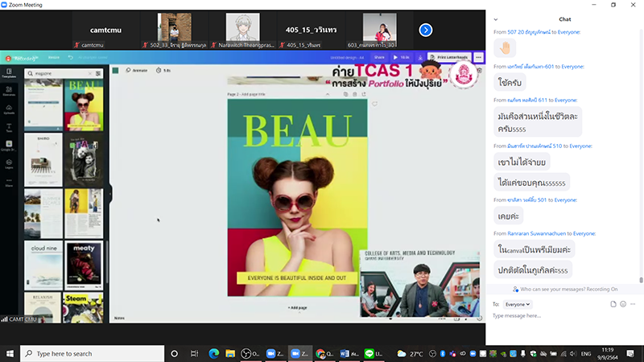Click the template search input field
The image size is (644, 362).
pyautogui.click(x=60, y=73)
